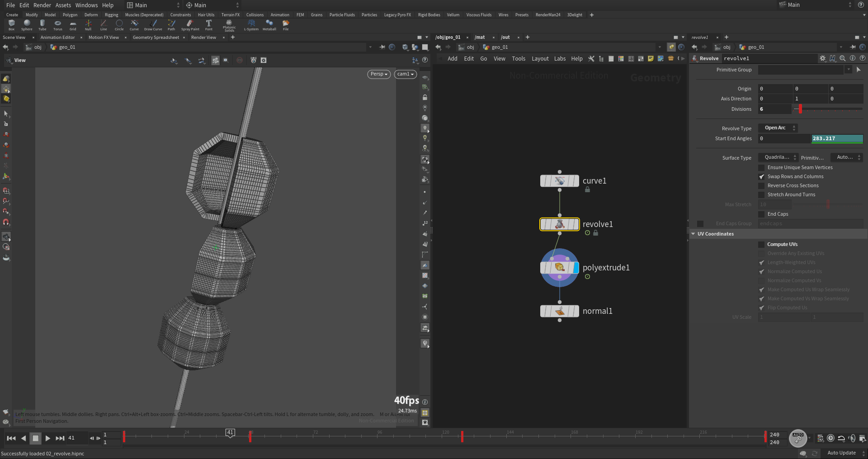This screenshot has width=868, height=459.
Task: Click the Platonic Solids shelf tool
Action: click(x=229, y=25)
